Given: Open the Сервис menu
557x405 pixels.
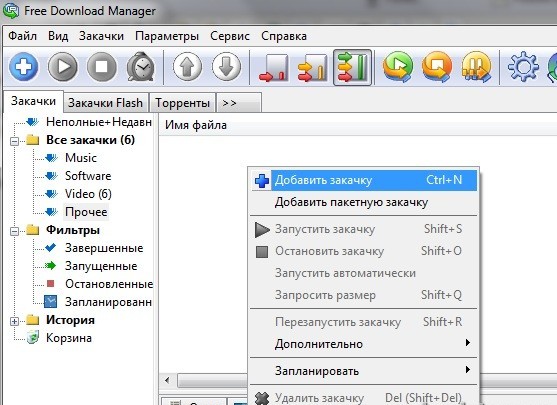Looking at the screenshot, I should pyautogui.click(x=230, y=36).
